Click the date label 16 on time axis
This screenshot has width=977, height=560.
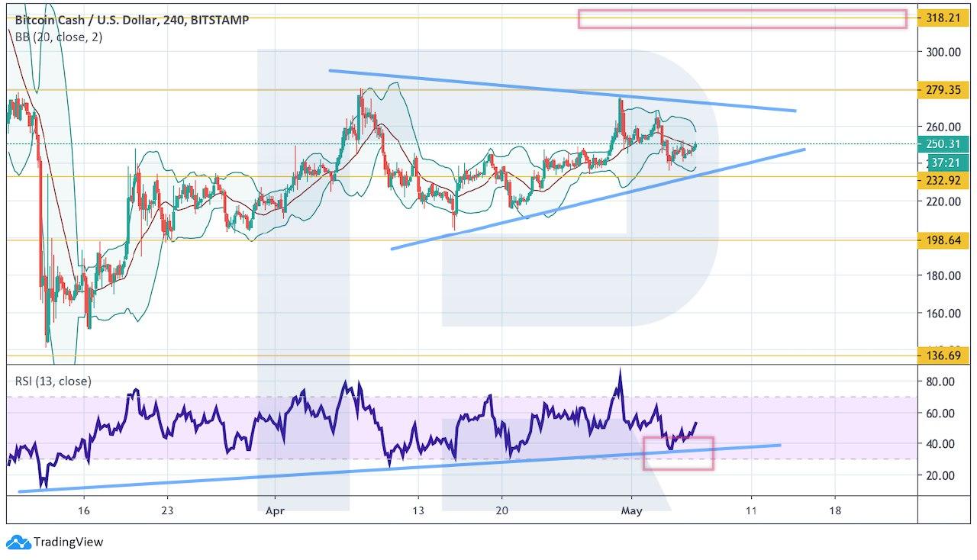(84, 510)
